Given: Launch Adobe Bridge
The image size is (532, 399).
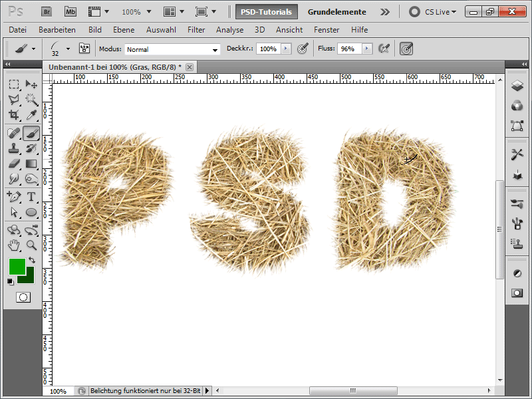Looking at the screenshot, I should point(47,12).
